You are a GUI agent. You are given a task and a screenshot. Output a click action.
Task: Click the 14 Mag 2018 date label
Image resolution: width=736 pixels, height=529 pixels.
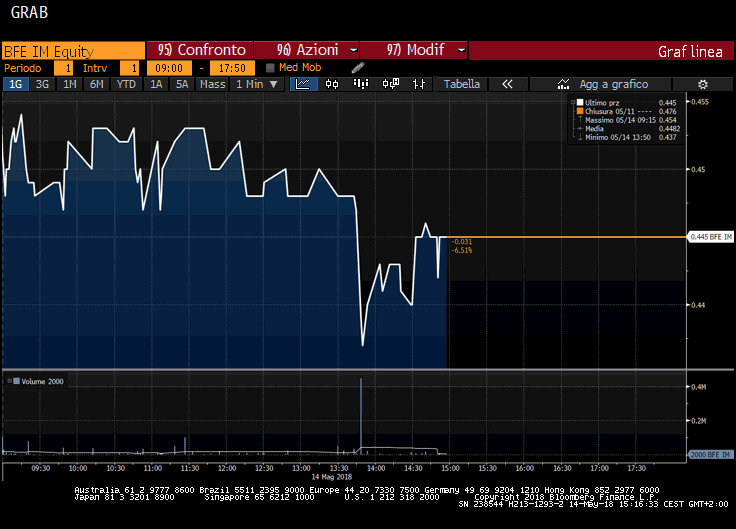click(x=331, y=476)
